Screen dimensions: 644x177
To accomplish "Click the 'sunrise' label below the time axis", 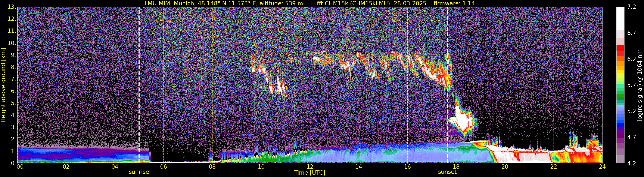I will (x=139, y=172).
